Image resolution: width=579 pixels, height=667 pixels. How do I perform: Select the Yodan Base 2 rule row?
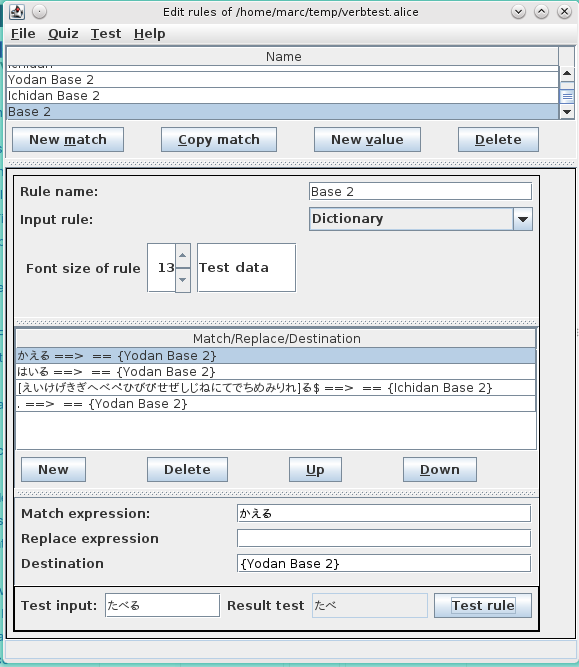tap(283, 80)
